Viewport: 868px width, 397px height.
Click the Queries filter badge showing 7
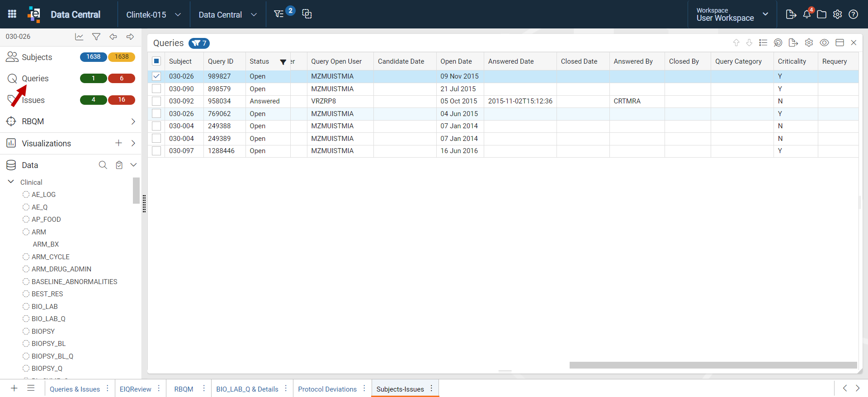[199, 43]
